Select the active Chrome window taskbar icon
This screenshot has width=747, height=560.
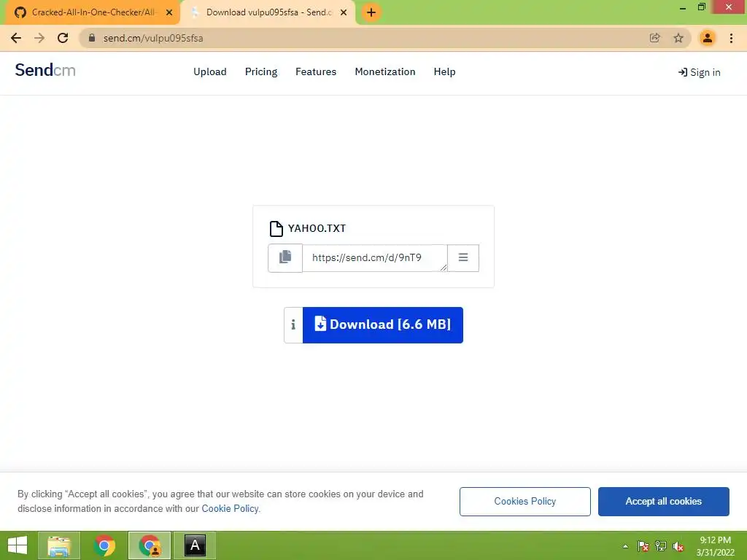150,545
